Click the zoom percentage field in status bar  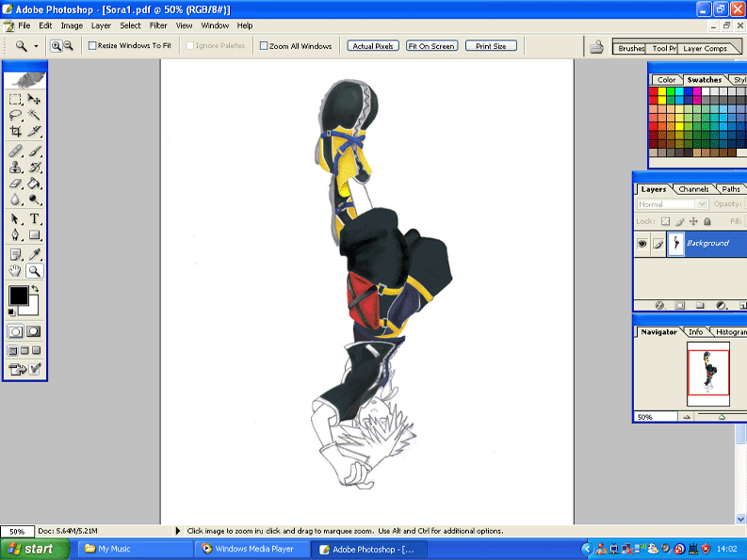pos(17,531)
